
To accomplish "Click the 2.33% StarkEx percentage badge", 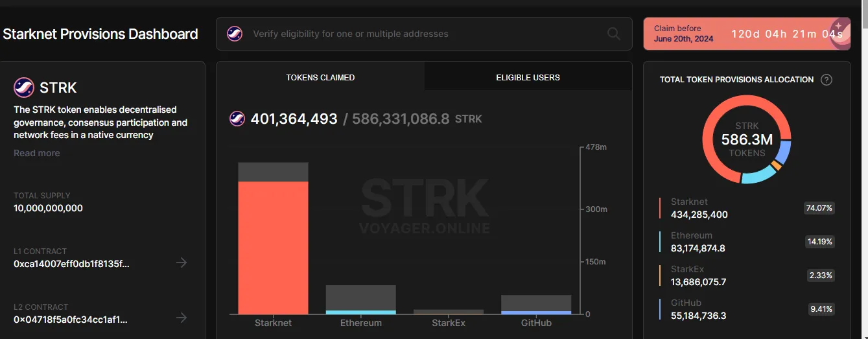I will (x=820, y=275).
